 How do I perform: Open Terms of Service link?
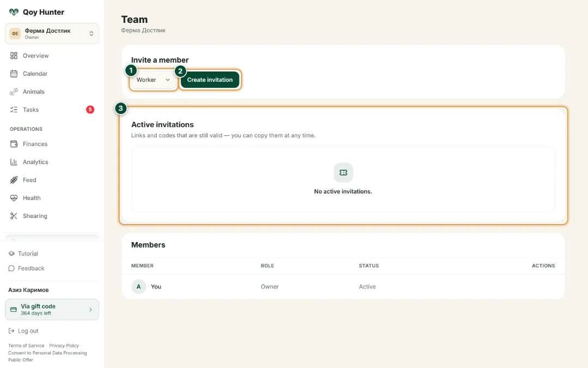tap(26, 346)
